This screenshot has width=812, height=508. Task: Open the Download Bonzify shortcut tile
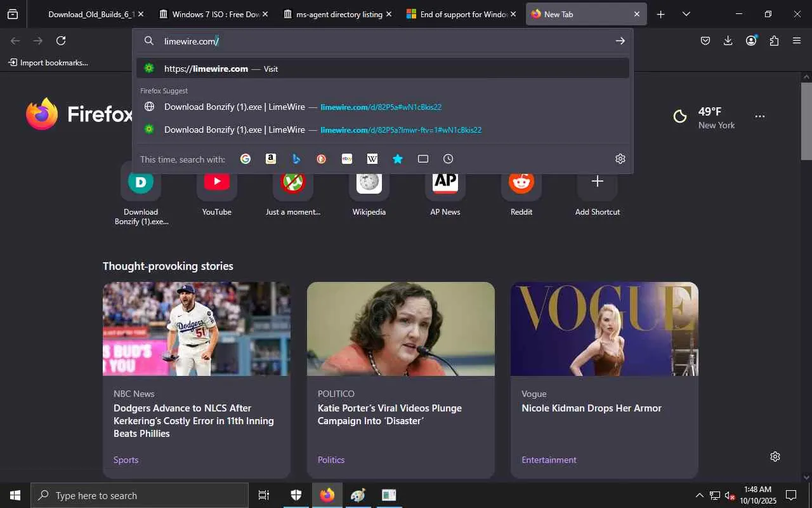click(141, 194)
